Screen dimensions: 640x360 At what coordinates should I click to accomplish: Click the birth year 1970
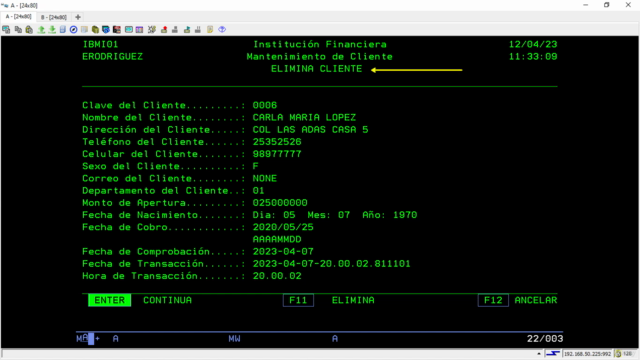(x=405, y=215)
